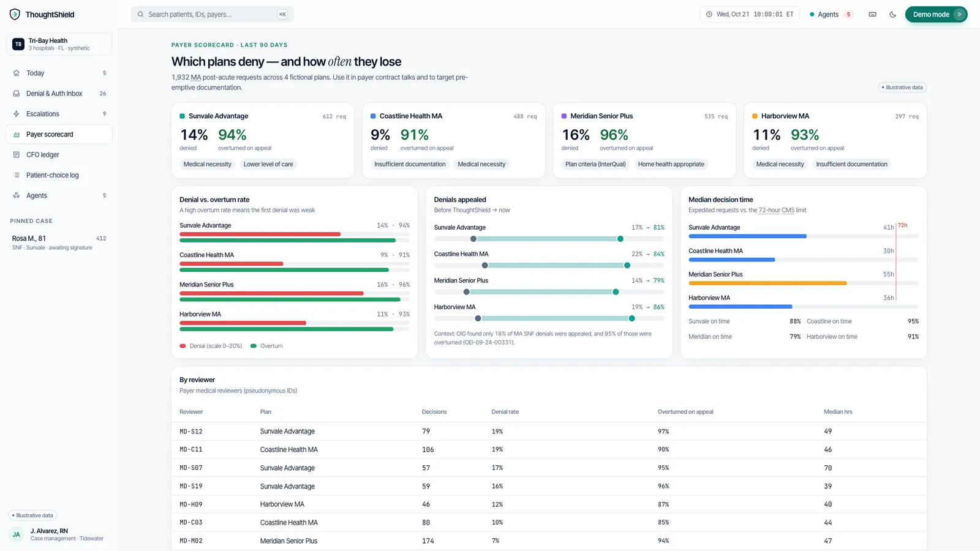Click the Home health appropriate tag
This screenshot has width=980, height=551.
[671, 164]
